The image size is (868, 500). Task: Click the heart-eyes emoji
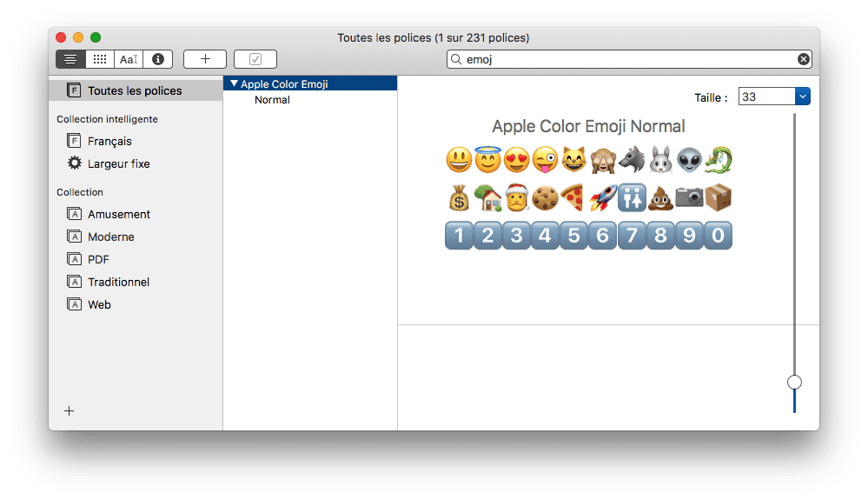(x=516, y=160)
